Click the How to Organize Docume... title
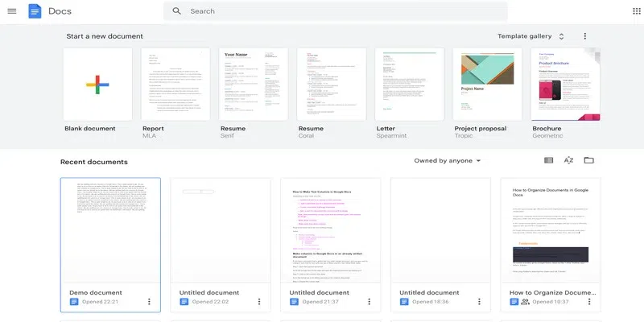This screenshot has width=644, height=322. coord(553,293)
